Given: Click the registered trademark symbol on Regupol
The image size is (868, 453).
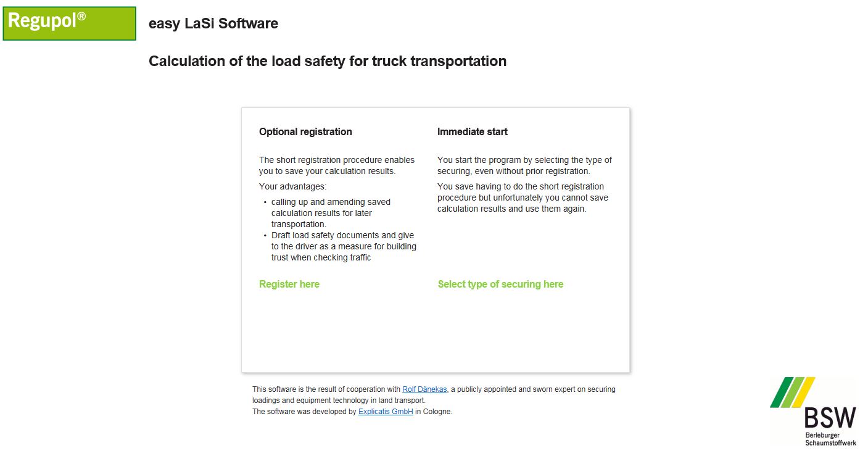Looking at the screenshot, I should (81, 17).
